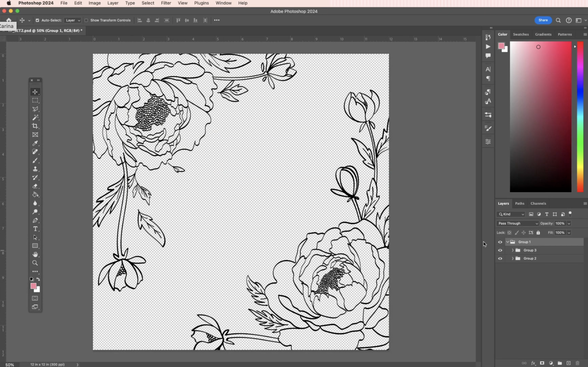
Task: Switch to the Swatches tab
Action: pos(521,35)
